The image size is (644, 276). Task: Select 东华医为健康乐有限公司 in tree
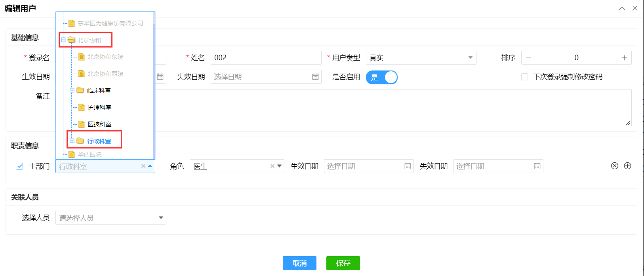[111, 23]
